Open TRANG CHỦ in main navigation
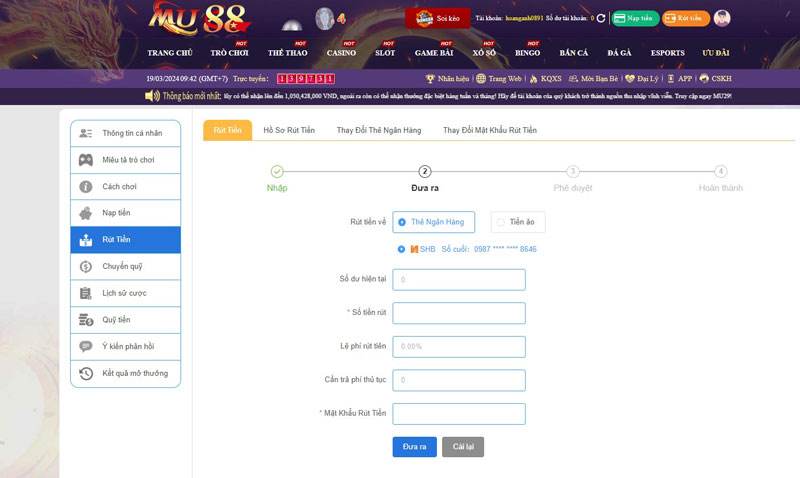 pyautogui.click(x=170, y=53)
